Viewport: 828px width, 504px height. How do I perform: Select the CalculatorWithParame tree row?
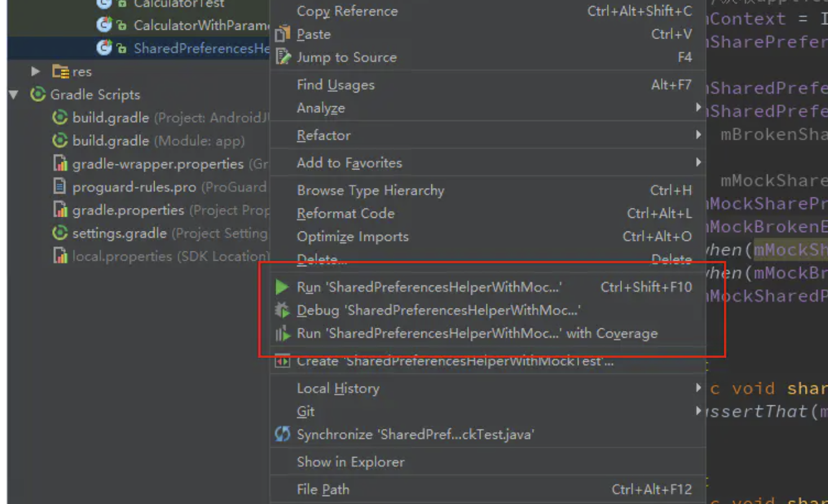coord(138,25)
